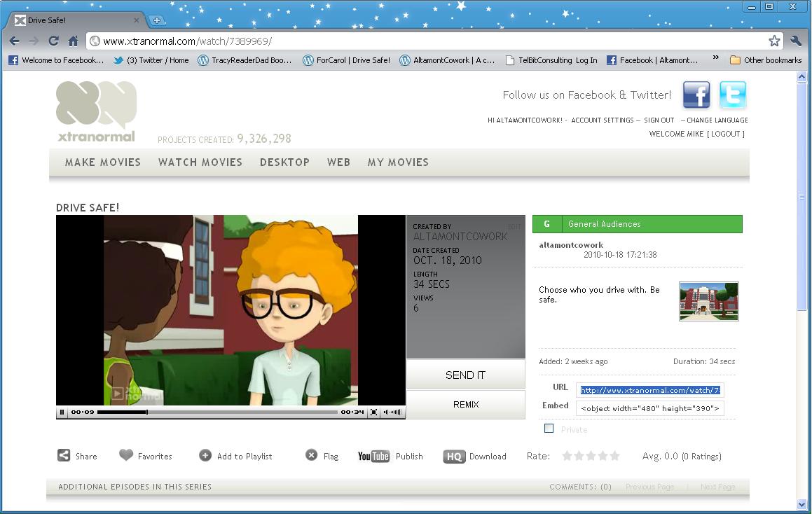Click the Share icon below the video
812x514 pixels.
pyautogui.click(x=64, y=455)
